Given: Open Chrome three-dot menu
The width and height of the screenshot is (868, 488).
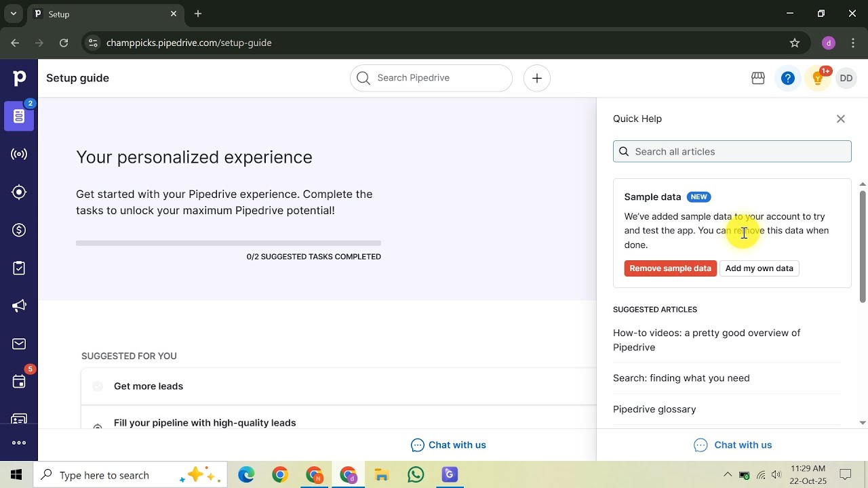Looking at the screenshot, I should tap(853, 43).
